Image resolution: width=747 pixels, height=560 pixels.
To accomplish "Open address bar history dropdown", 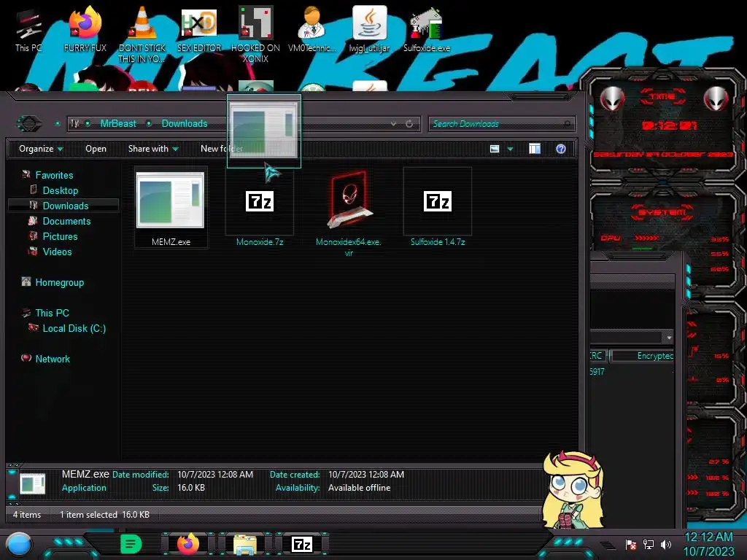I will [393, 124].
